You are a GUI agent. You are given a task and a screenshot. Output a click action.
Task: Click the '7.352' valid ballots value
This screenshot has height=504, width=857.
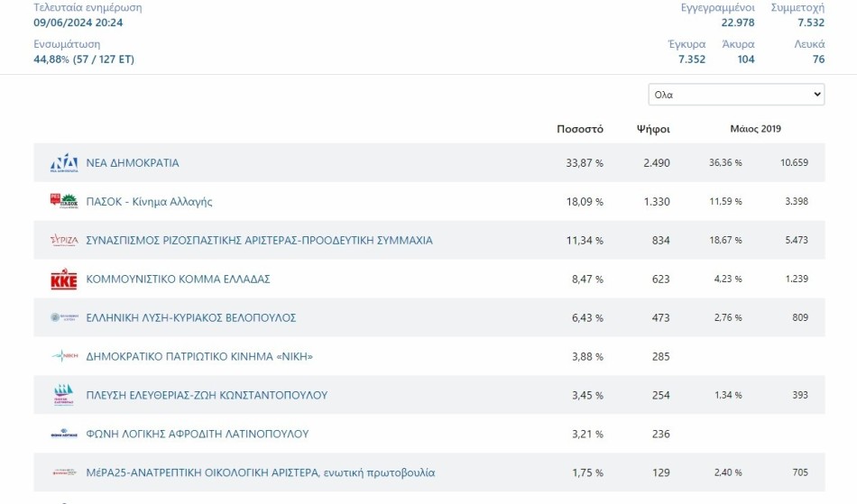[692, 59]
